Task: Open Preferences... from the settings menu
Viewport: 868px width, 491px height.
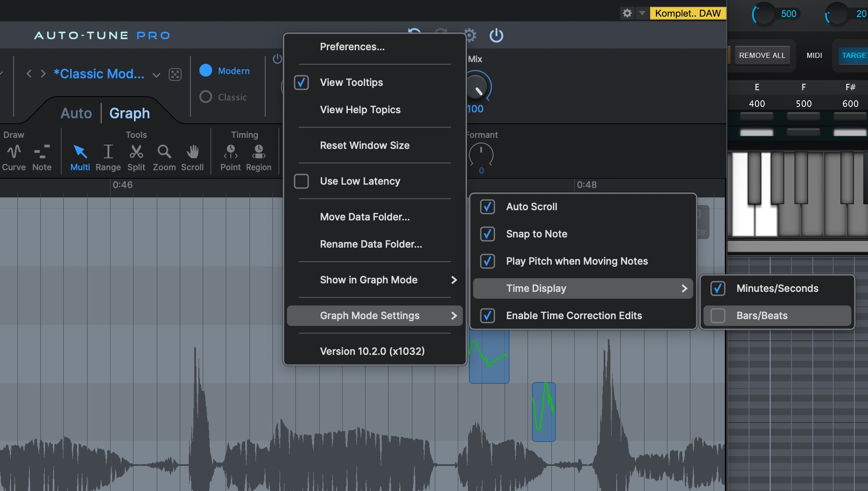Action: pyautogui.click(x=352, y=47)
